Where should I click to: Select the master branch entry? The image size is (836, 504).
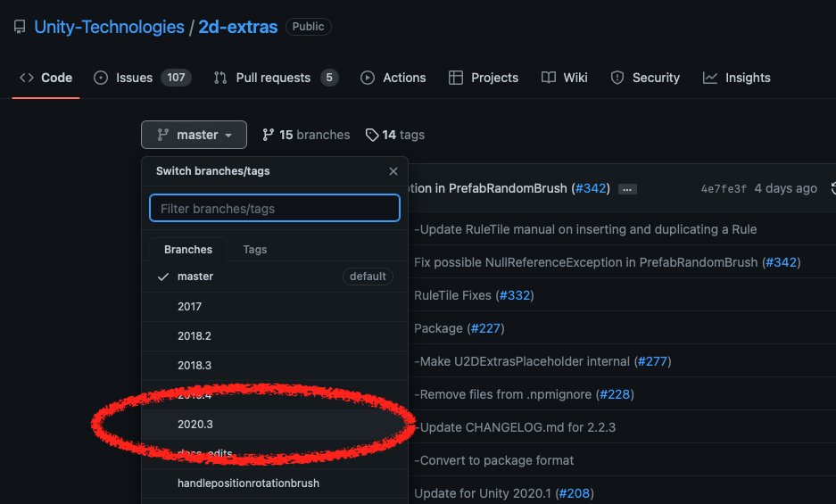point(195,277)
